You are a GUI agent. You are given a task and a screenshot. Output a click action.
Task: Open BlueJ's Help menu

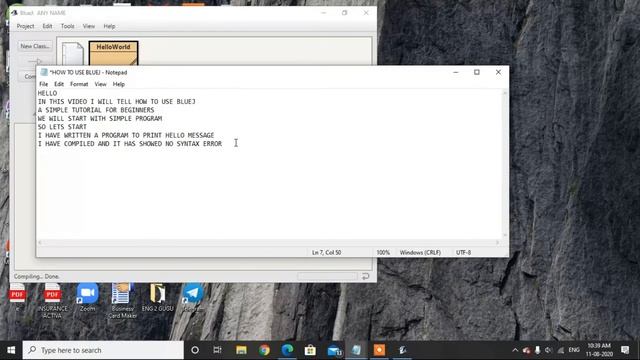109,26
